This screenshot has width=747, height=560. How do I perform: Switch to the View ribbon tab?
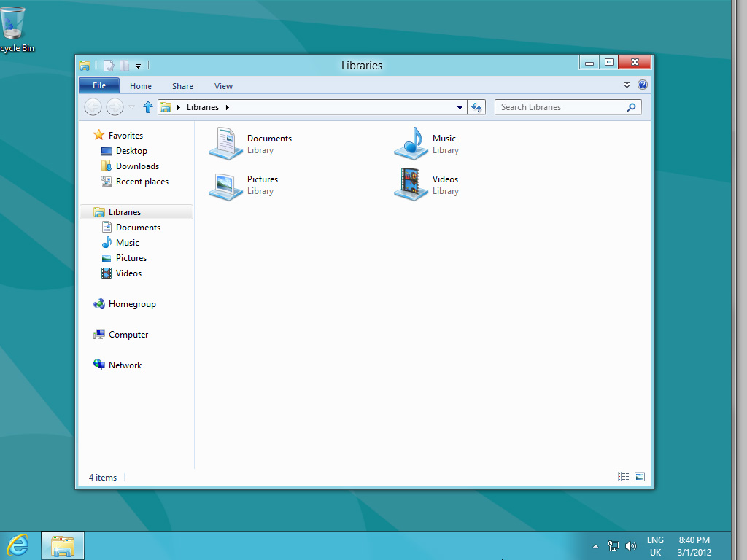pos(223,85)
